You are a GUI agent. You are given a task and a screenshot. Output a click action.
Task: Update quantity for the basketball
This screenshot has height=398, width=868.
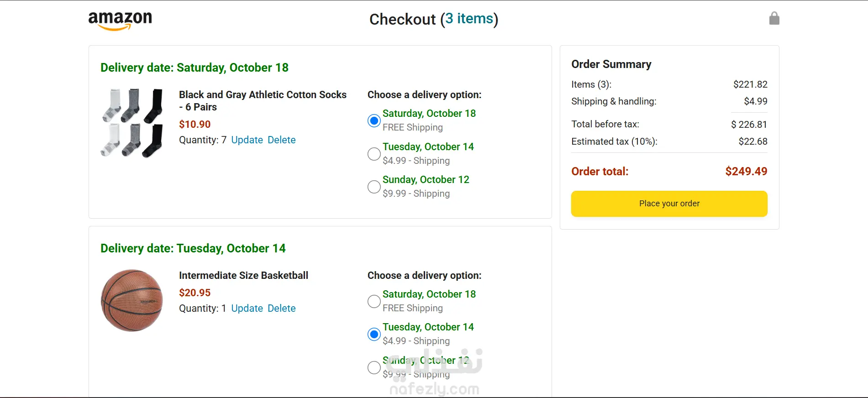(247, 309)
